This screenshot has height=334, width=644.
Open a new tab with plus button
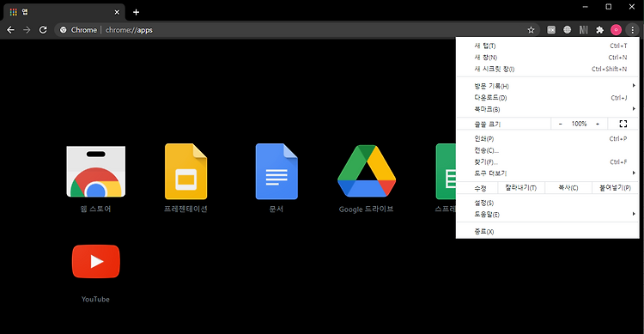click(136, 12)
